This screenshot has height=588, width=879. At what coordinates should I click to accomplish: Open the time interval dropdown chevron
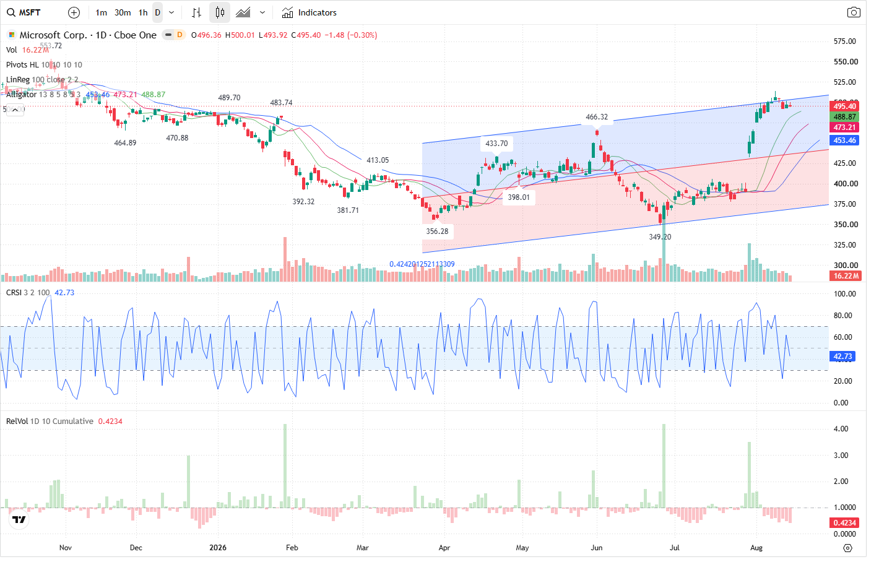coord(171,12)
